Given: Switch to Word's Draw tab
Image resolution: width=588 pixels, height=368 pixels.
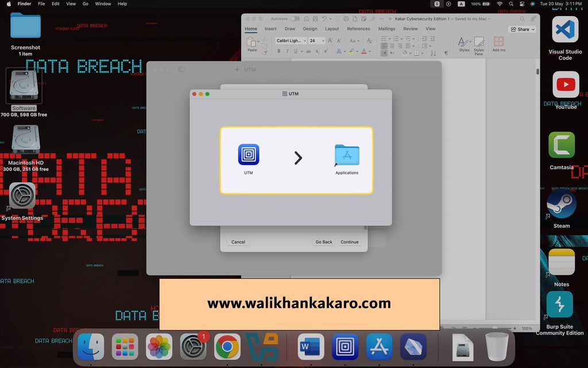Looking at the screenshot, I should 290,29.
